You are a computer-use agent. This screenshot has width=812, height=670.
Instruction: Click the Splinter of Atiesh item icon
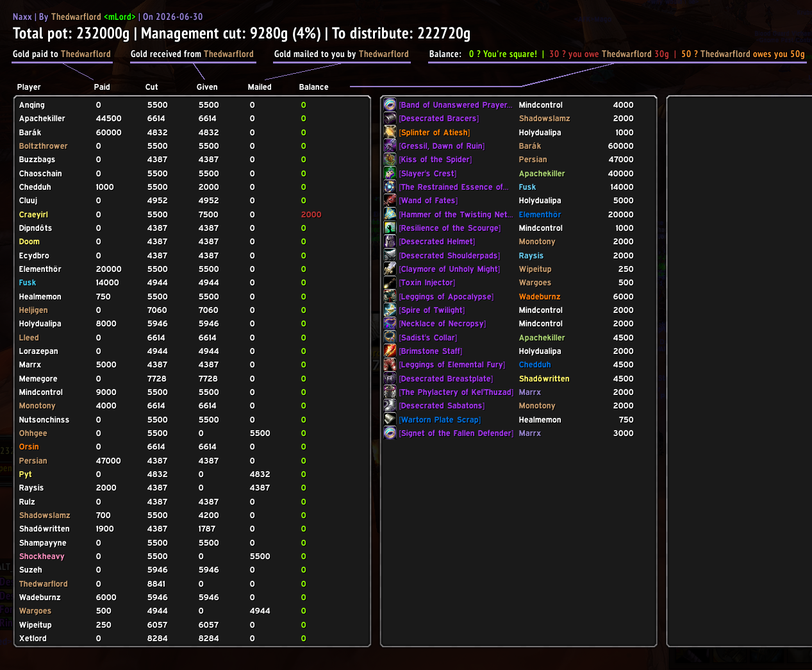point(390,132)
